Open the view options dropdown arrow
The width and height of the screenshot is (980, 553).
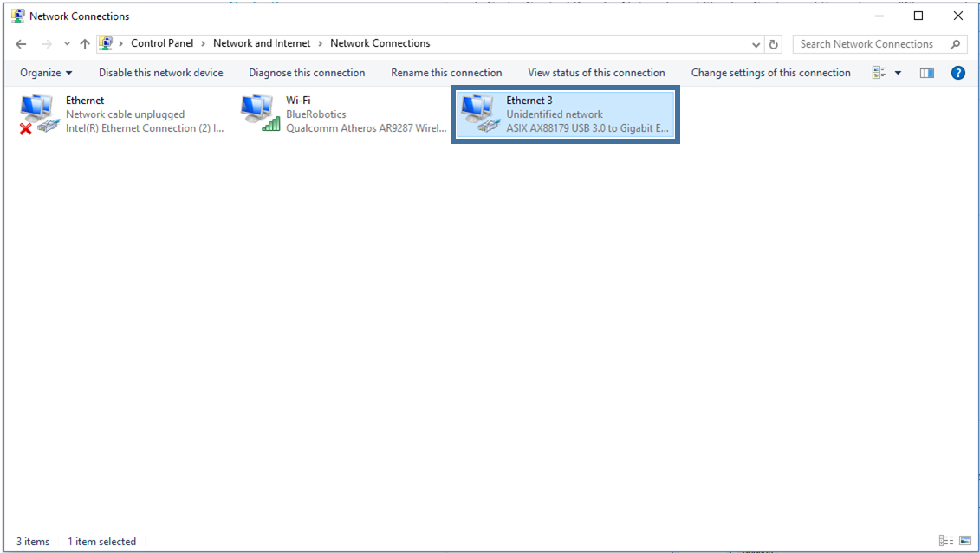(x=899, y=73)
